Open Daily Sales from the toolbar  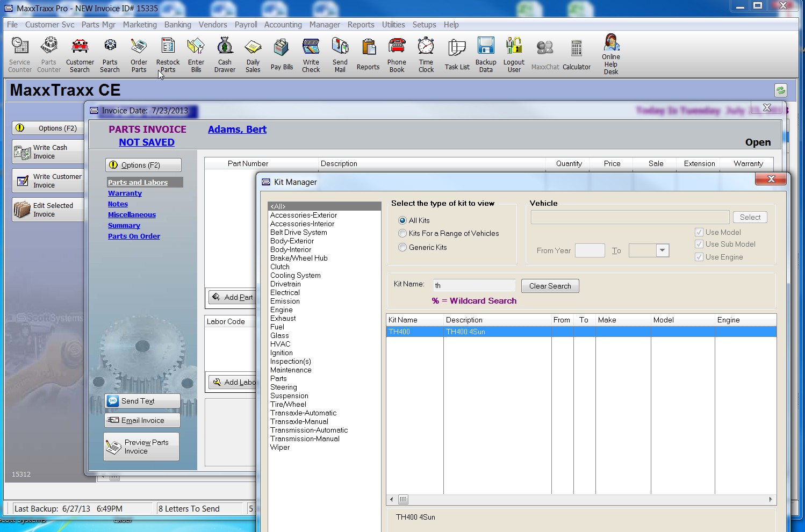(253, 55)
